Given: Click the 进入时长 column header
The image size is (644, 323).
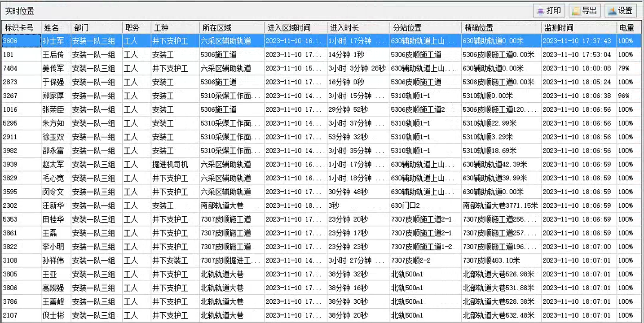Looking at the screenshot, I should [x=358, y=28].
